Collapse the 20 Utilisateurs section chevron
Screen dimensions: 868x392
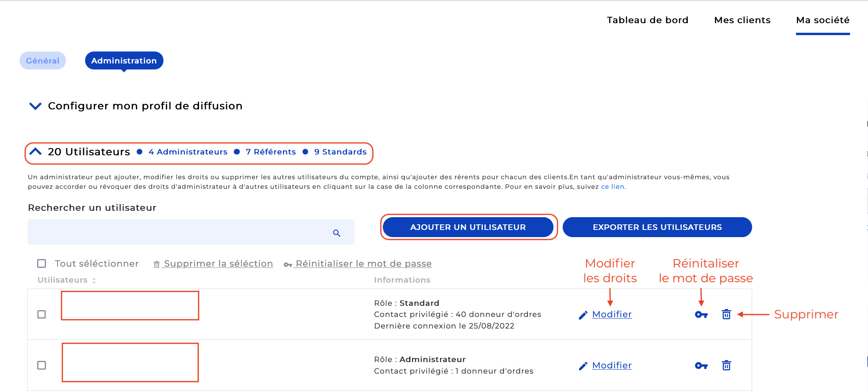(x=36, y=152)
